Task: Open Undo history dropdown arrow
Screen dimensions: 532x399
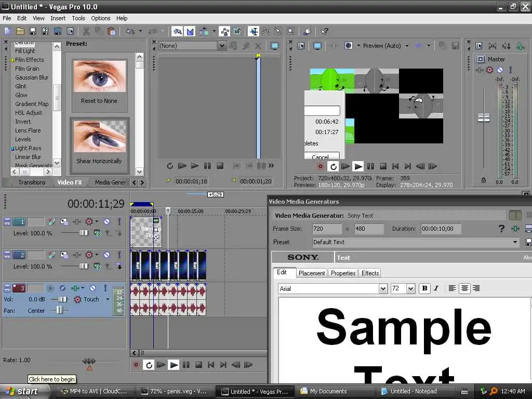Action: 140,32
